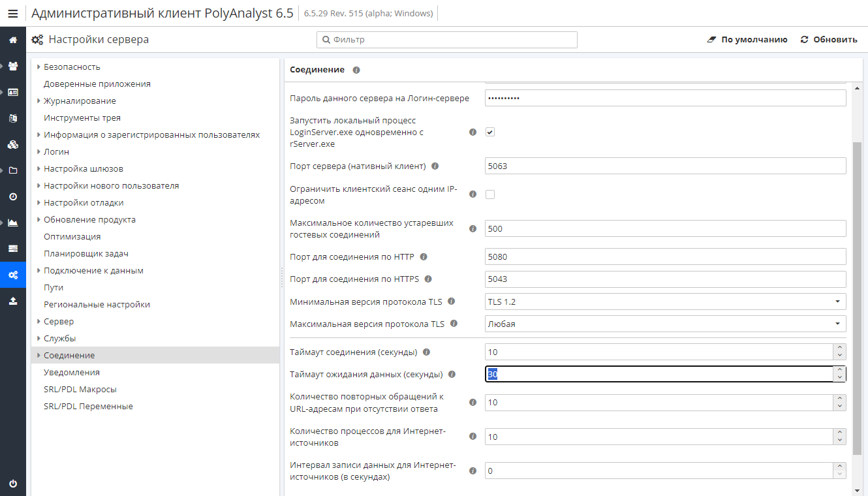Show info for Максимальное количество устаревших гостевых соединений
Viewport: 868px width, 496px height.
click(473, 228)
